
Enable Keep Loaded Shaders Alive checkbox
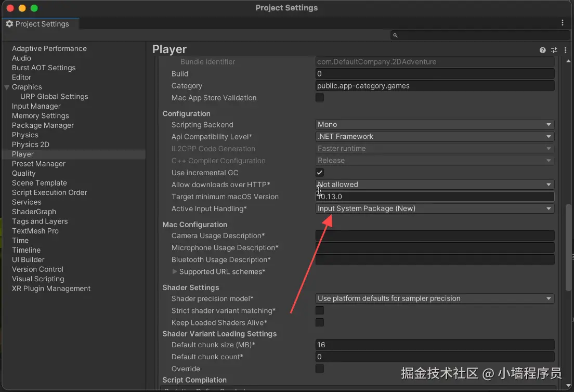pos(320,322)
